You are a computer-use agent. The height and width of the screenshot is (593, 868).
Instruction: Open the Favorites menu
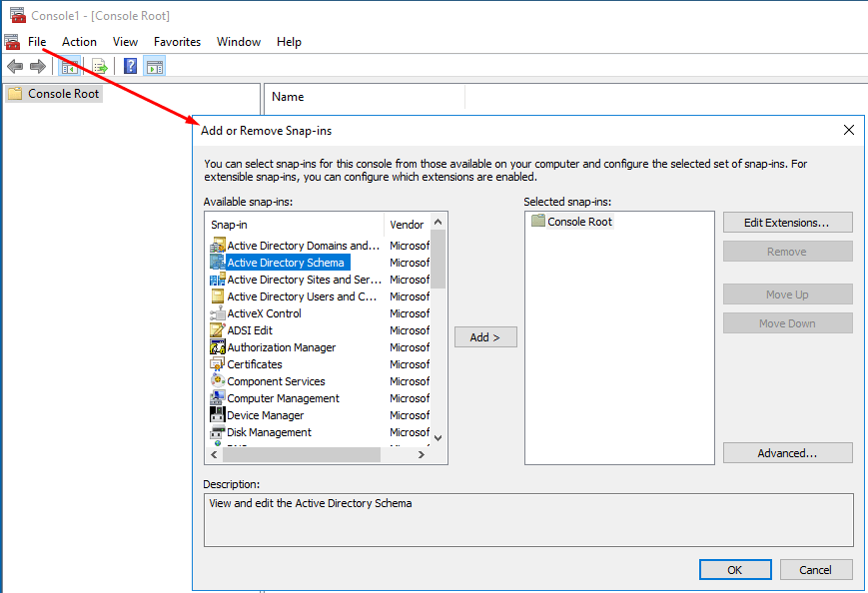[x=177, y=42]
